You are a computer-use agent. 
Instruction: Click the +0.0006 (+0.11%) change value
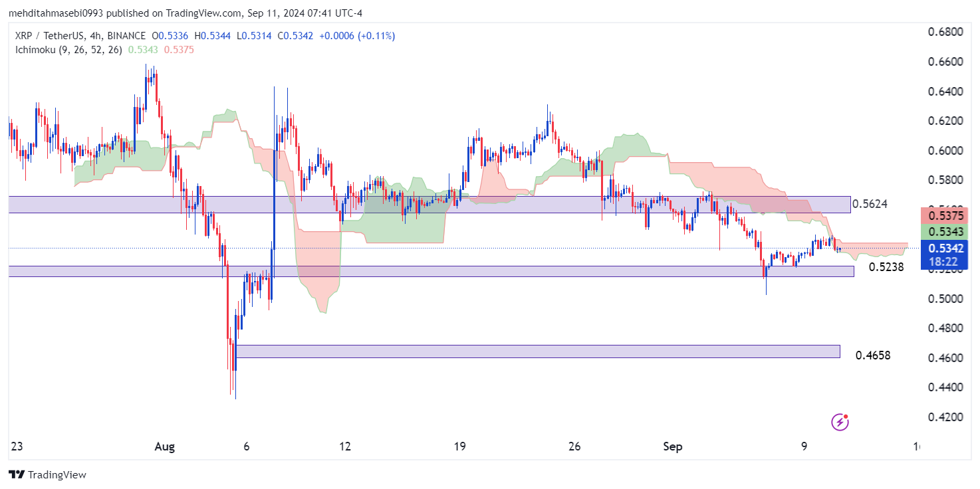pos(357,36)
